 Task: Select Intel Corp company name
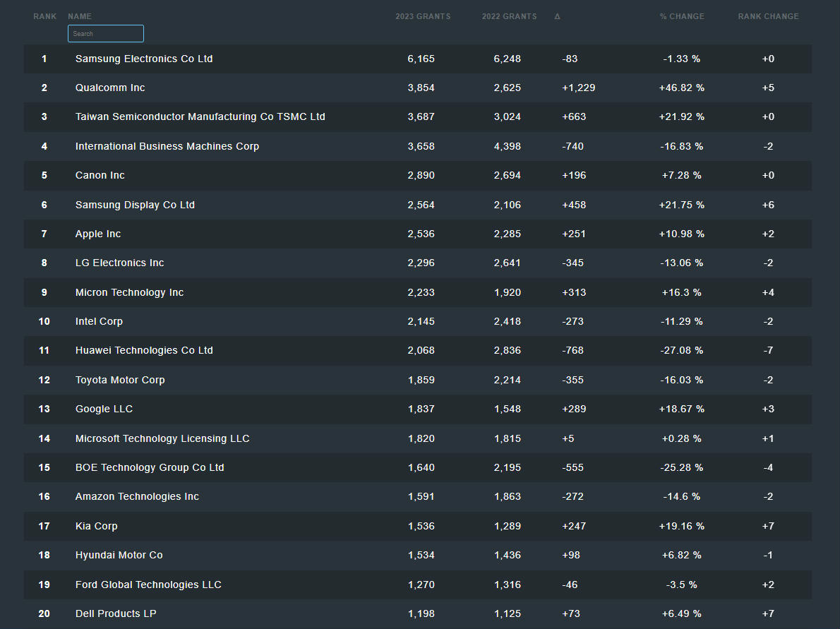(99, 321)
